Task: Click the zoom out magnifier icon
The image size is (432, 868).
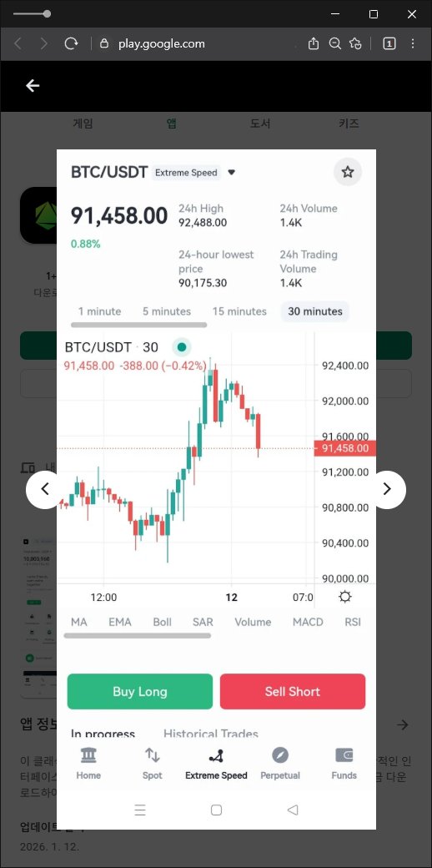Action: pyautogui.click(x=334, y=43)
